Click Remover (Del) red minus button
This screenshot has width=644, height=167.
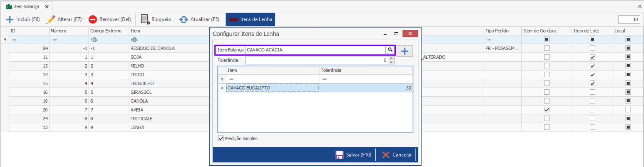point(110,19)
